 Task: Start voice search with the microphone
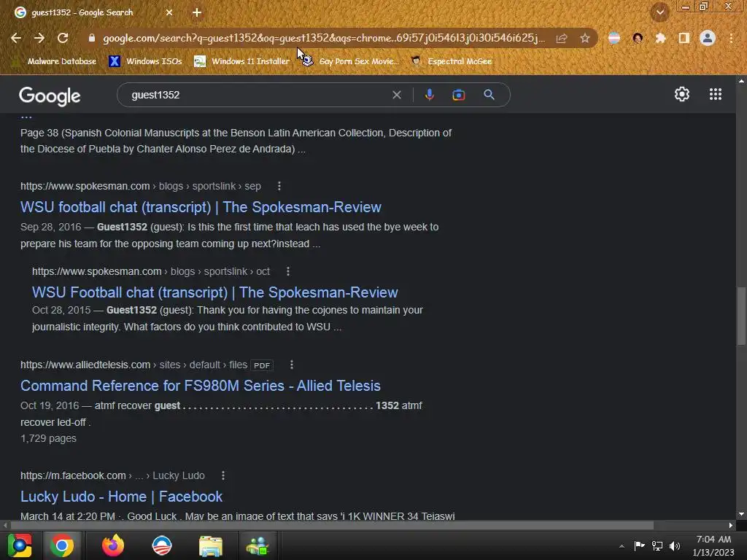429,95
